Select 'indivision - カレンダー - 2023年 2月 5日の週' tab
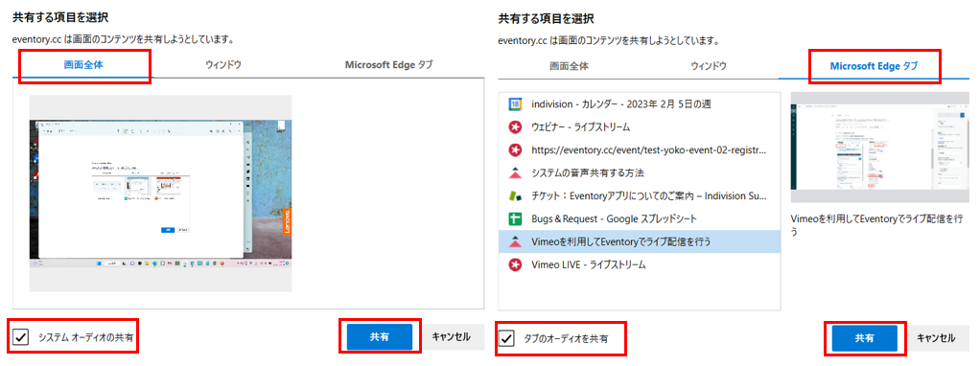This screenshot has width=980, height=366. click(640, 104)
